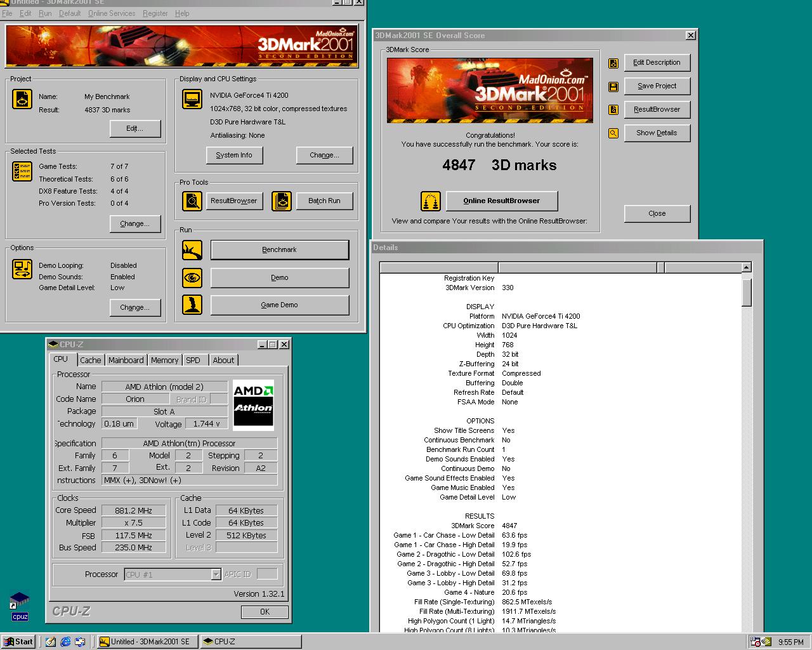
Task: Click the Edit Description button
Action: point(657,63)
